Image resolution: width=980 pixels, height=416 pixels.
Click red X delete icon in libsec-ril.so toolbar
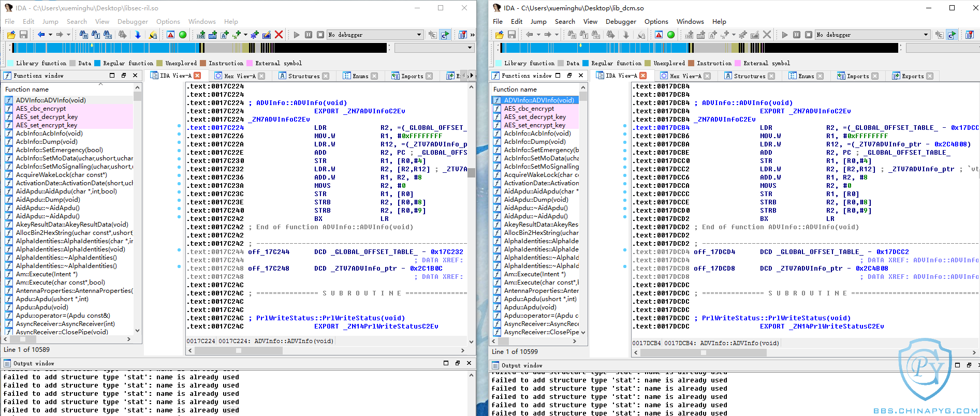(x=279, y=35)
